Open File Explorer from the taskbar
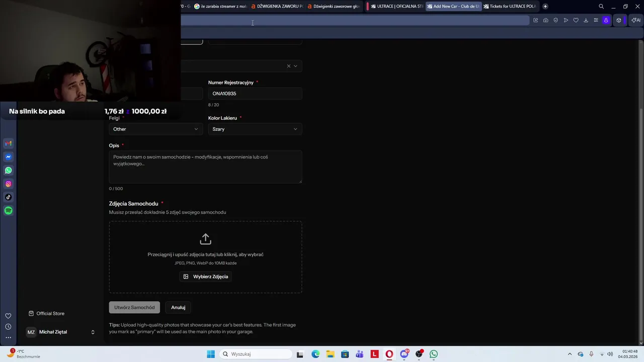Screen dimensions: 644x362 click(330, 354)
